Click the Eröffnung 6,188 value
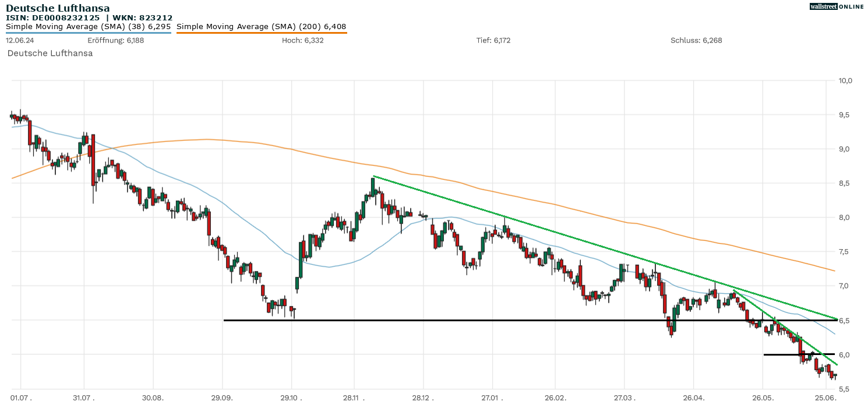The width and height of the screenshot is (868, 401). 115,40
